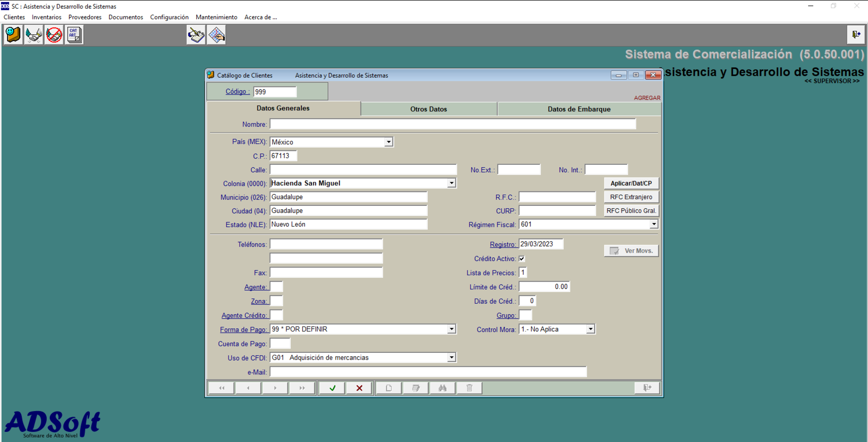Open the Régimen Fiscal dropdown
The height and width of the screenshot is (442, 868).
653,225
